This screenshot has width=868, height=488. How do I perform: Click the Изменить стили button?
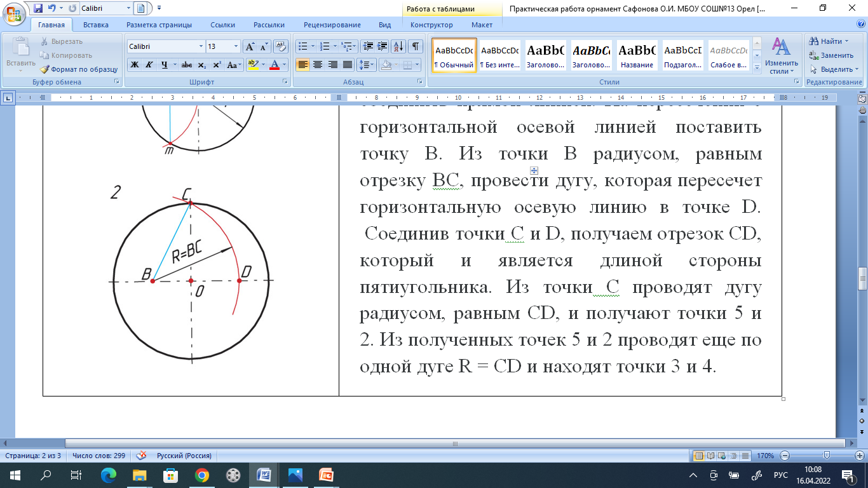(781, 56)
